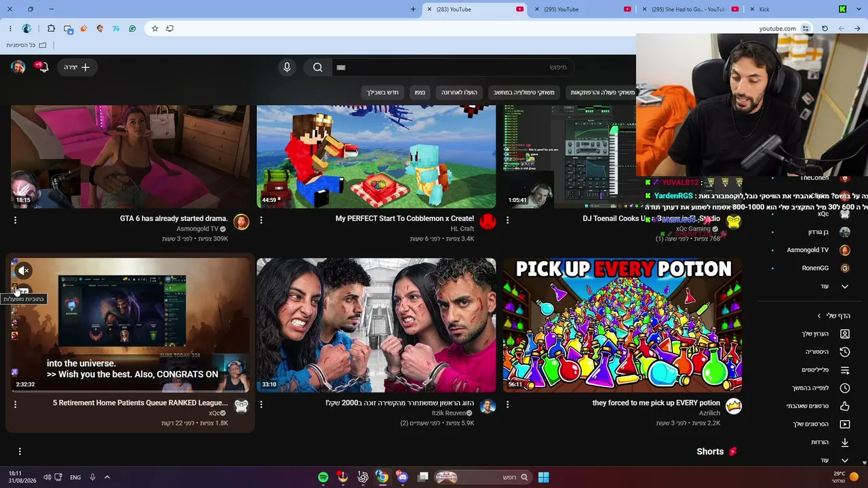
Task: Play the GTA 6 drama video thumbnail
Action: click(130, 157)
